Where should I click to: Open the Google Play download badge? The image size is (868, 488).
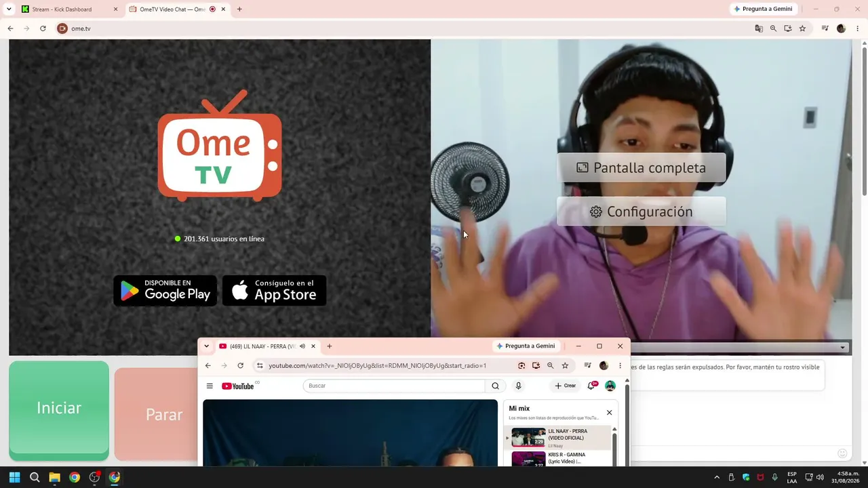(x=165, y=290)
